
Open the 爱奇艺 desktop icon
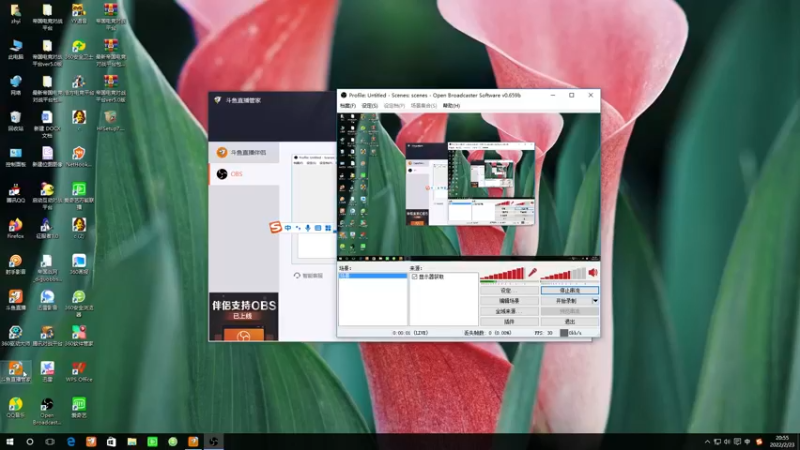click(x=79, y=407)
